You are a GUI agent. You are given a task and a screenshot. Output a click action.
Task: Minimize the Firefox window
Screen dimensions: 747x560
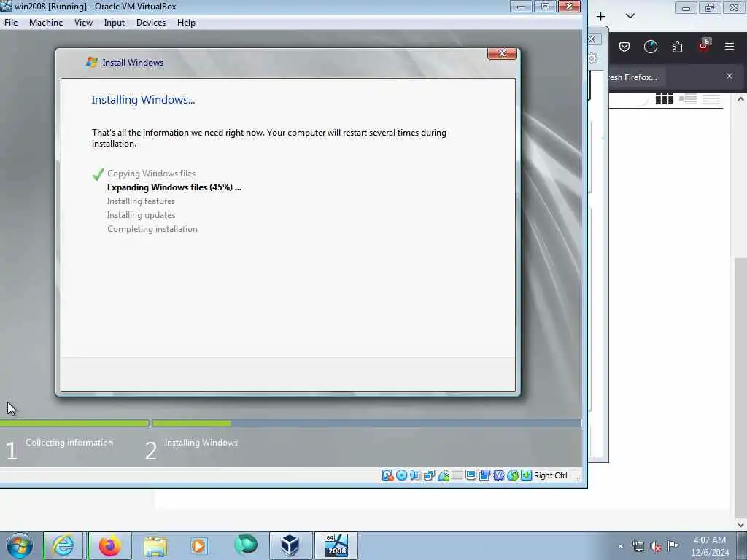(686, 7)
